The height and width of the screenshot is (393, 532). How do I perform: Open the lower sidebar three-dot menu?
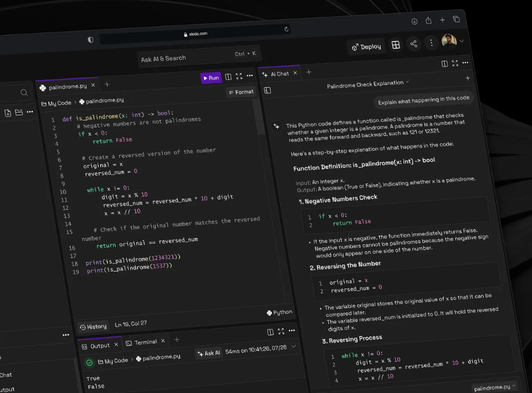click(x=66, y=335)
